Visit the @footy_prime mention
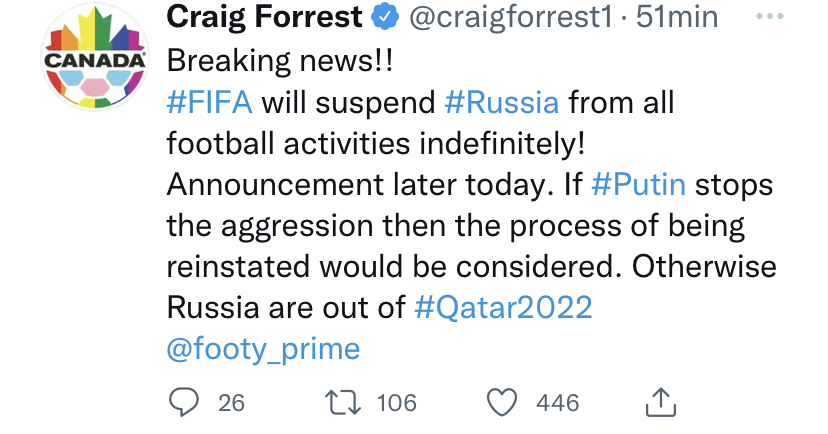Screen dimensions: 828x434 click(x=263, y=348)
